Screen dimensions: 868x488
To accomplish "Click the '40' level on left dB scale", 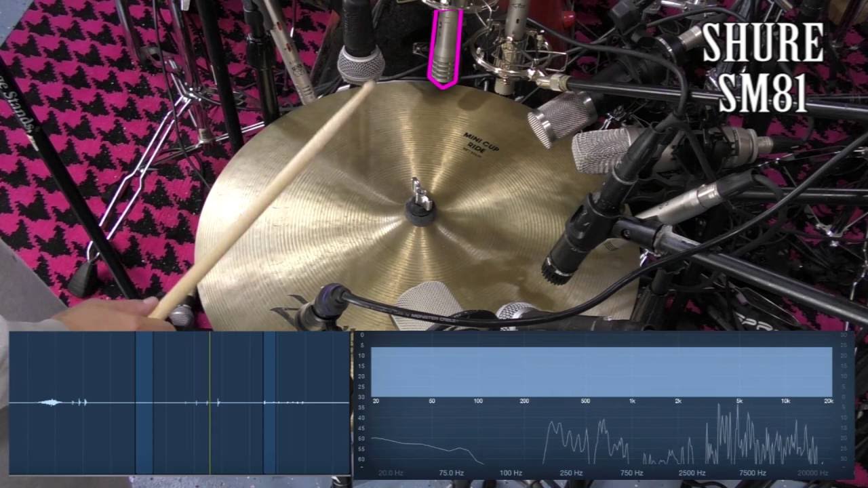I will (362, 418).
